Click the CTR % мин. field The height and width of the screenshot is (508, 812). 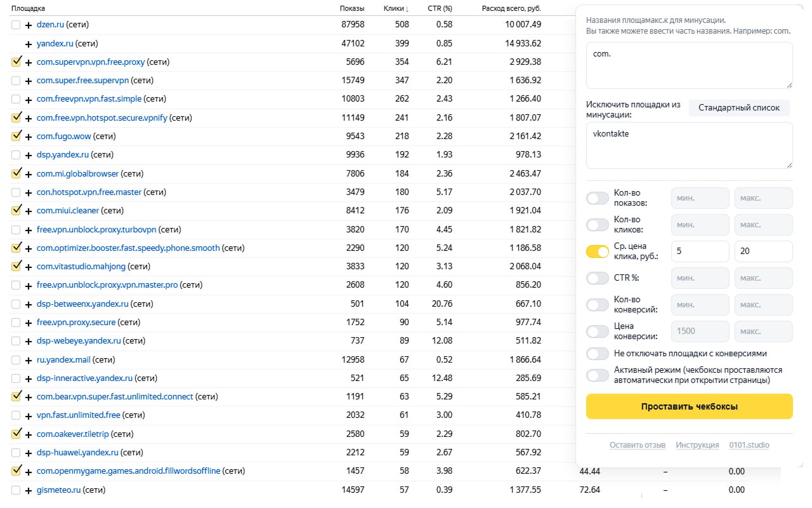(x=700, y=278)
